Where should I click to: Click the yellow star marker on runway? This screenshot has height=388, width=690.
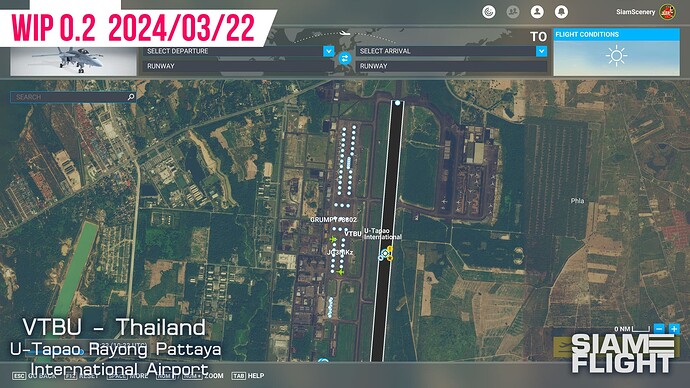point(390,258)
